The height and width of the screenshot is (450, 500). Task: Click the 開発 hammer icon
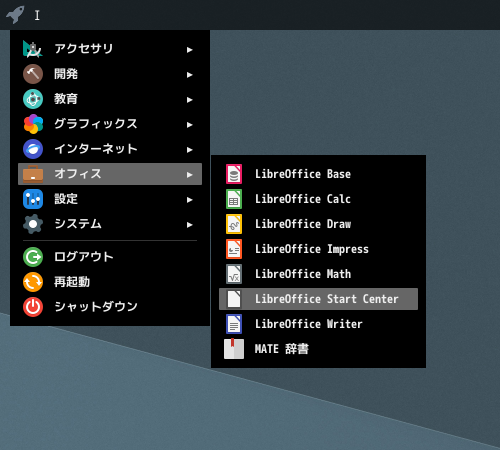(x=33, y=74)
